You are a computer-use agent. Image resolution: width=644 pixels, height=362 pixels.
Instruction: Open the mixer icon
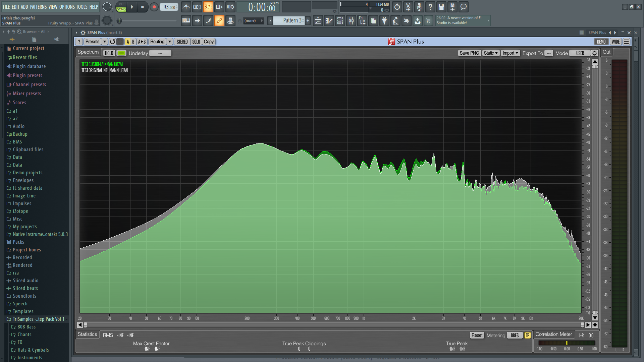351,21
